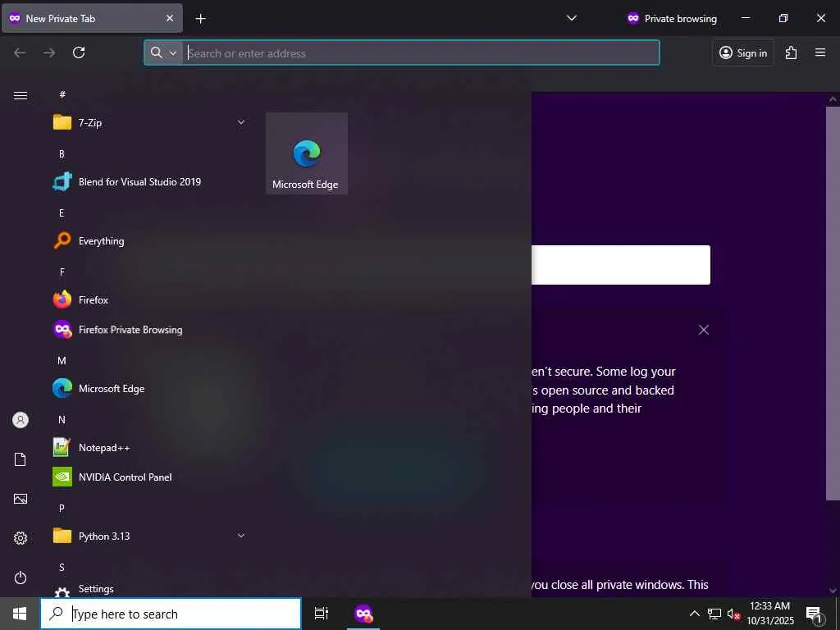Expand the 7-Zip folder chevron
This screenshot has height=630, width=840.
(x=241, y=123)
